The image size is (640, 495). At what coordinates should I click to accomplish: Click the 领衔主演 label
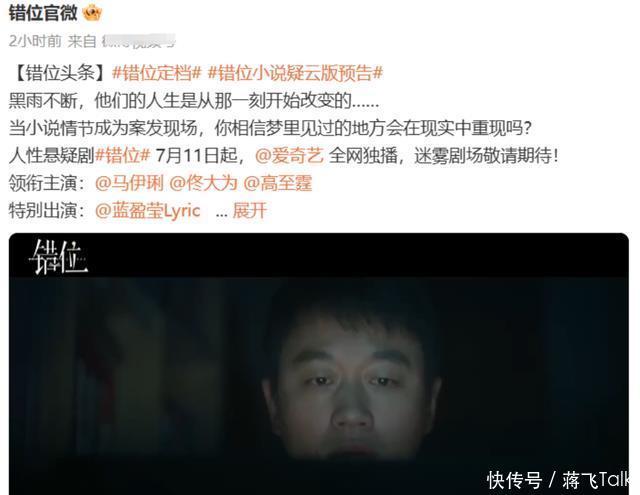click(x=47, y=183)
